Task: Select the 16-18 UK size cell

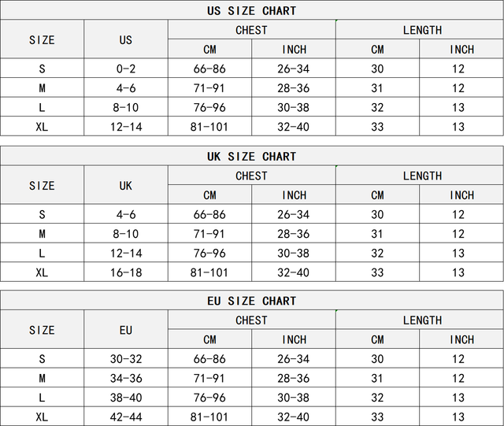Action: [x=126, y=272]
